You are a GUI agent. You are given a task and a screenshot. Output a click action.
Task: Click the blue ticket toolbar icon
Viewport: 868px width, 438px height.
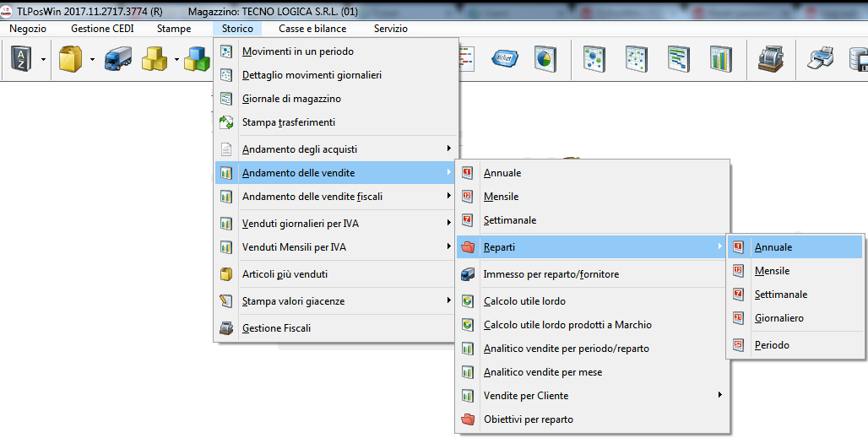click(x=505, y=59)
